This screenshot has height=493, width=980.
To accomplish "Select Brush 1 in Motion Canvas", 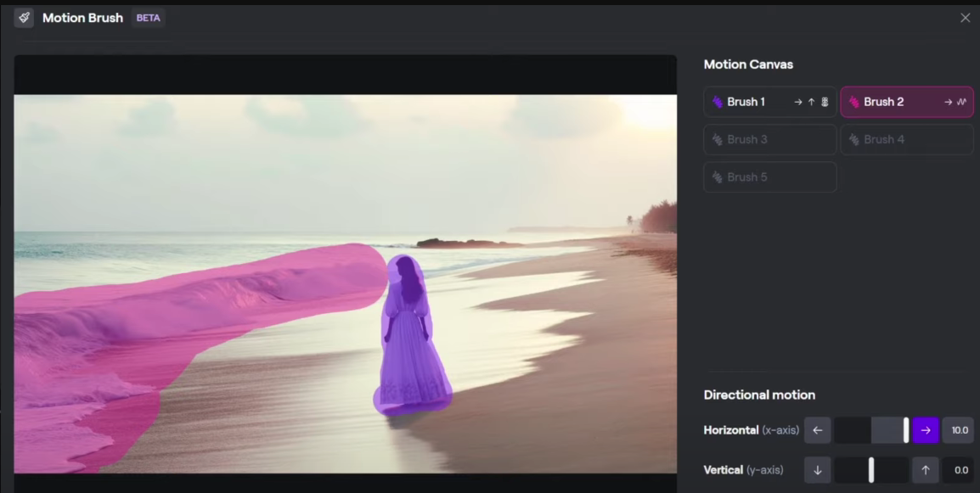I will [x=770, y=102].
